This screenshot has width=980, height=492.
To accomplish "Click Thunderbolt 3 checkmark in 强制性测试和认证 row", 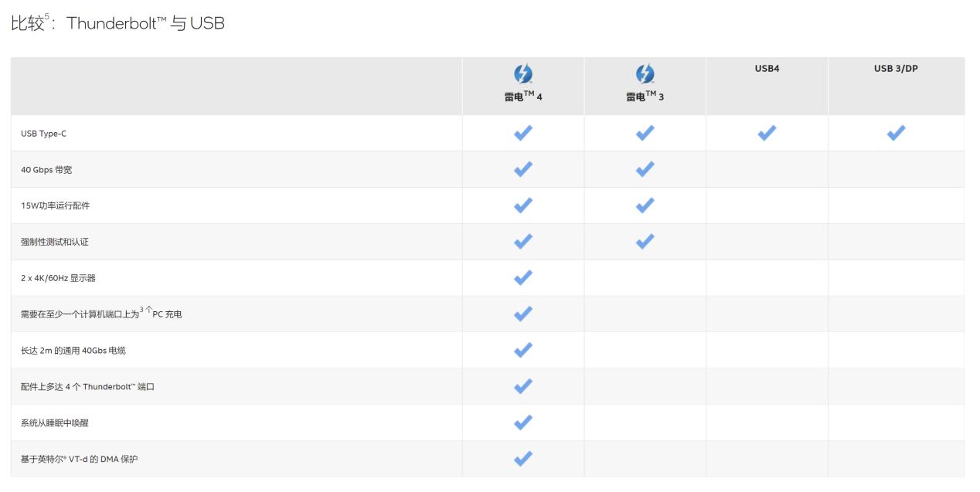I will (x=645, y=242).
